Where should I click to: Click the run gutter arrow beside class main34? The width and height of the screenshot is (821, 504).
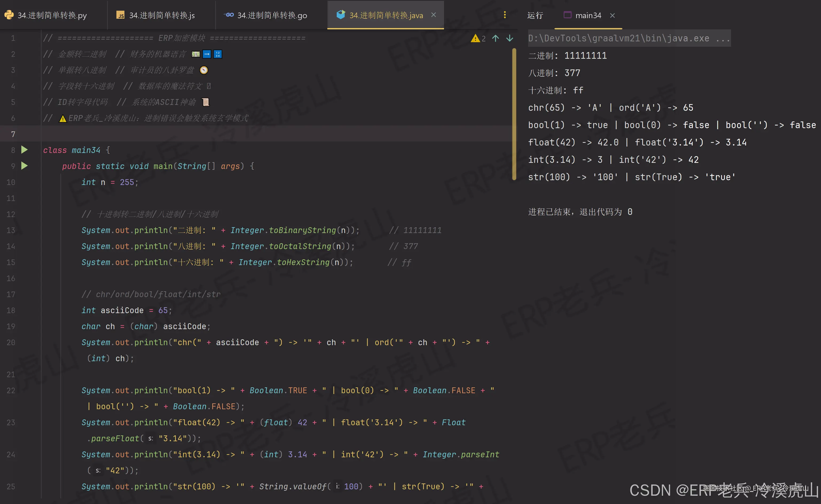coord(24,150)
